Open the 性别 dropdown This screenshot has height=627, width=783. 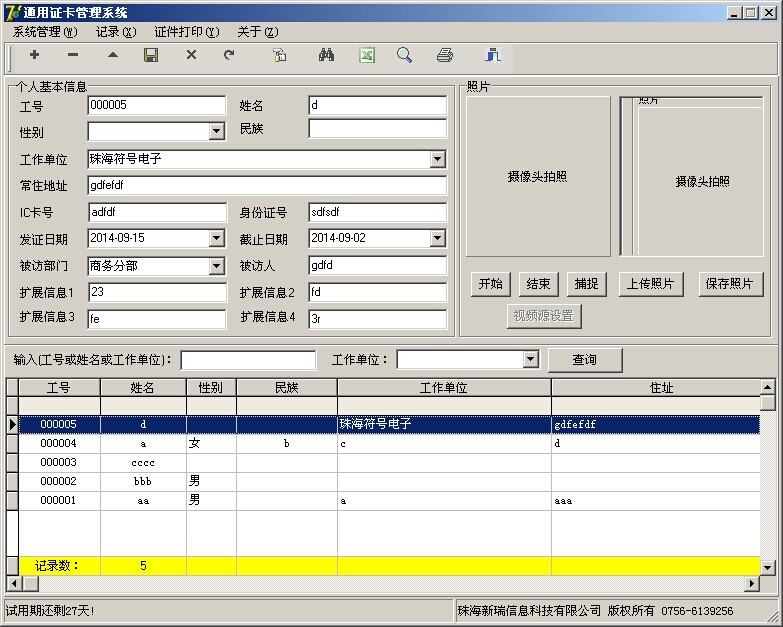point(216,132)
